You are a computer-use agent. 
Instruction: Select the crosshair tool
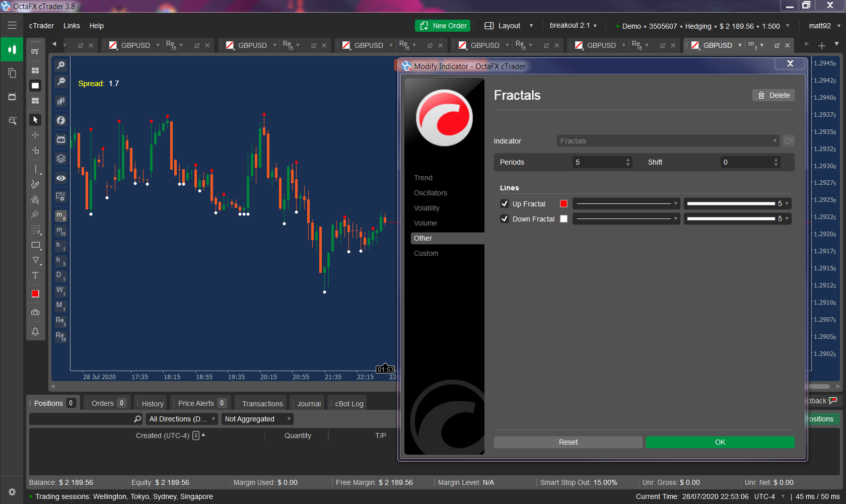click(35, 135)
